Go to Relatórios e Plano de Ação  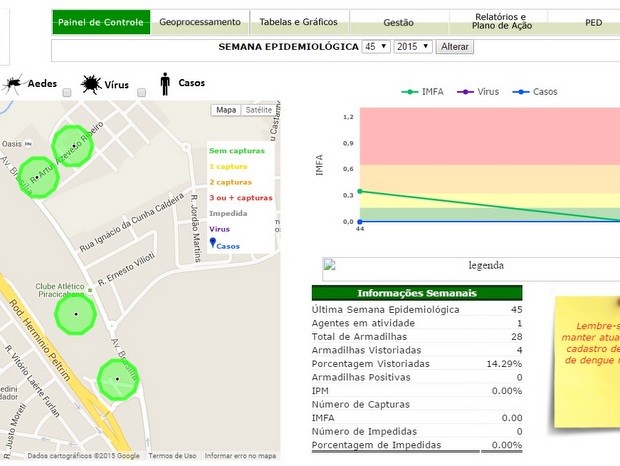tap(499, 22)
